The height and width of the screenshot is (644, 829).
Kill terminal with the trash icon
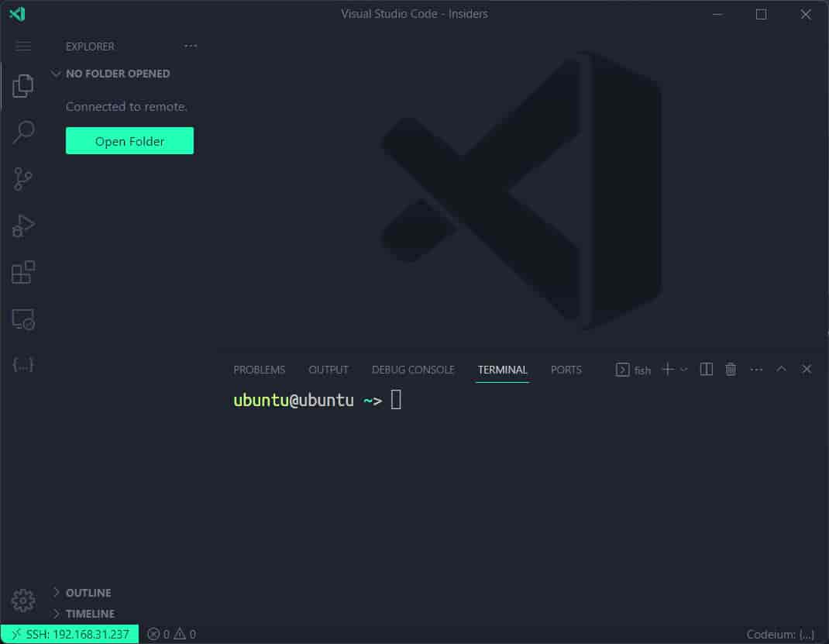pos(731,370)
